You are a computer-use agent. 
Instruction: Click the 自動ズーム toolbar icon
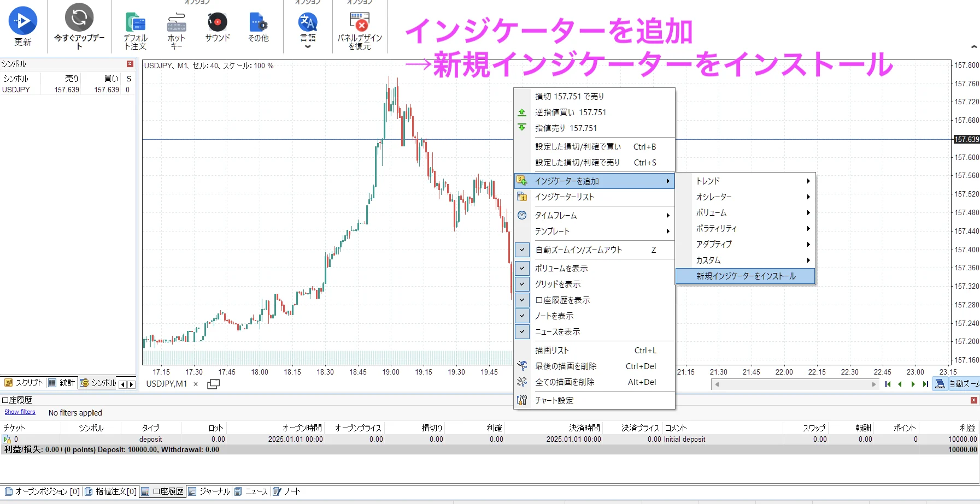click(940, 384)
